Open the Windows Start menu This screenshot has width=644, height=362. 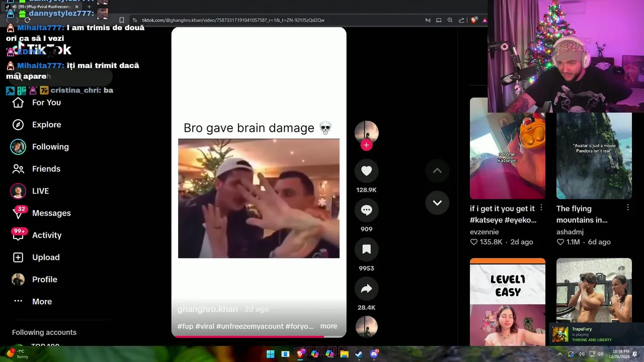pyautogui.click(x=270, y=354)
